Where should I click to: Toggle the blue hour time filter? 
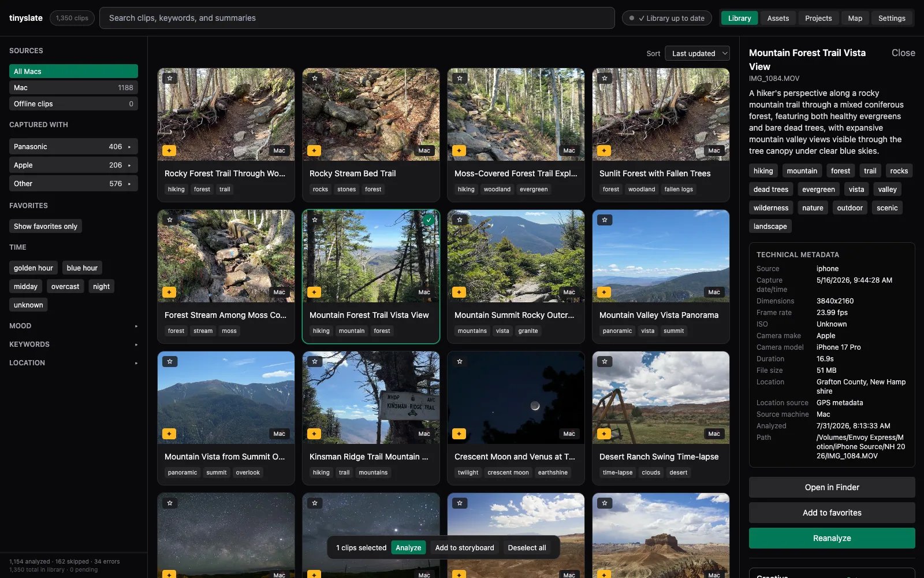click(x=82, y=268)
